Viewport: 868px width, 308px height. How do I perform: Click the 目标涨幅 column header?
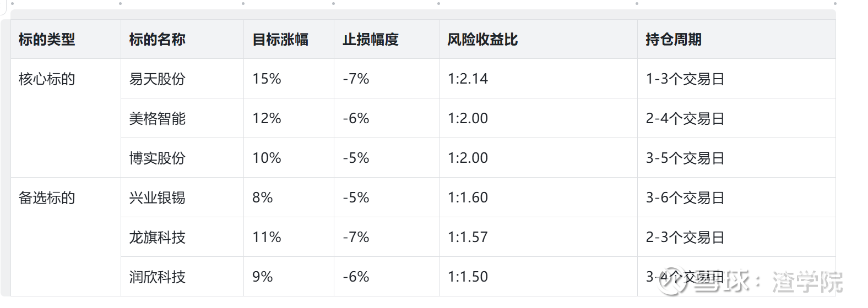pyautogui.click(x=280, y=40)
